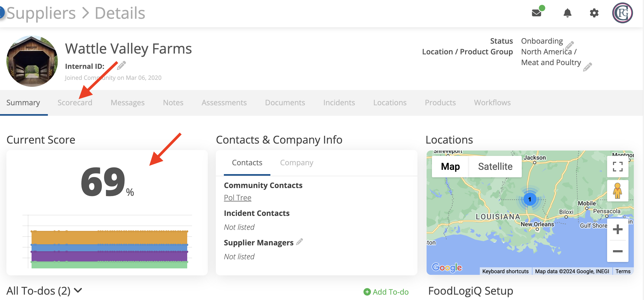This screenshot has width=644, height=300.
Task: Toggle map fullscreen view
Action: [x=618, y=167]
